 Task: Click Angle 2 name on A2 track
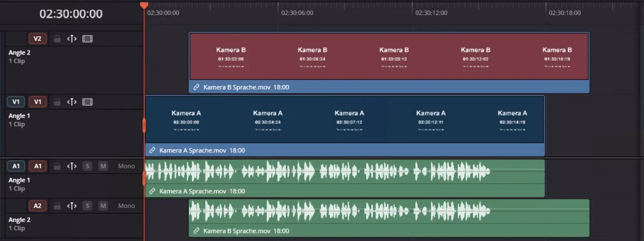(19, 220)
